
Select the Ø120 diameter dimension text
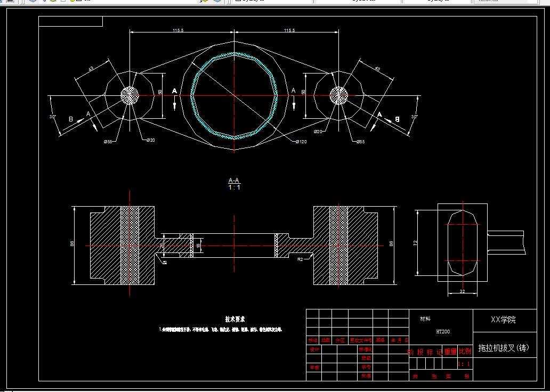(x=301, y=142)
